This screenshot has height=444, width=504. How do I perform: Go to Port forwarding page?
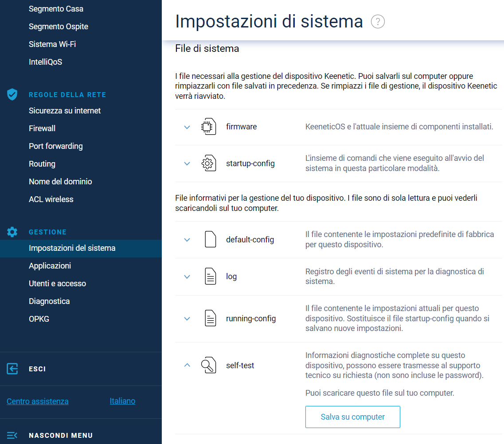(x=55, y=146)
